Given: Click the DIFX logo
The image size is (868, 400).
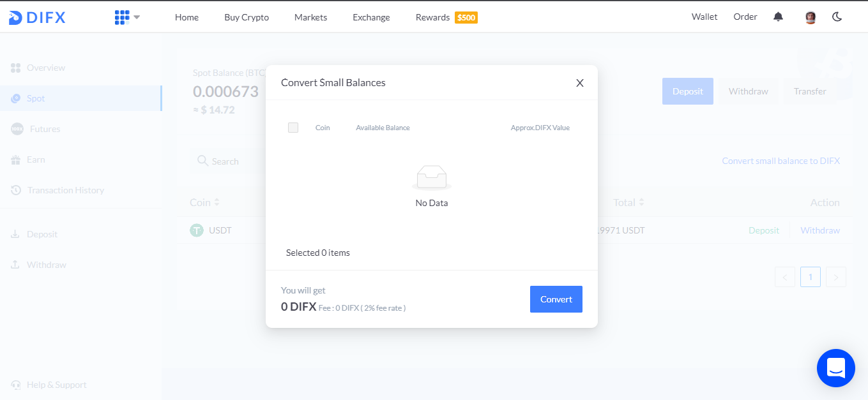Looking at the screenshot, I should tap(37, 18).
